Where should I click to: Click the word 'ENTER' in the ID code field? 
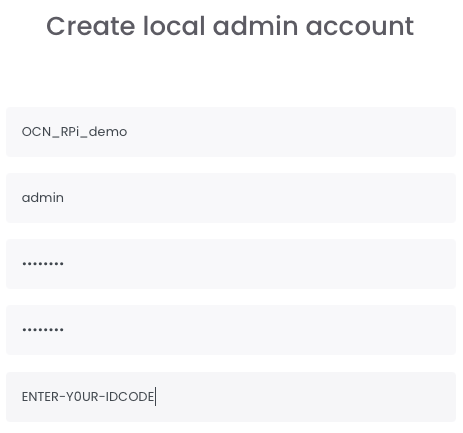coord(40,397)
